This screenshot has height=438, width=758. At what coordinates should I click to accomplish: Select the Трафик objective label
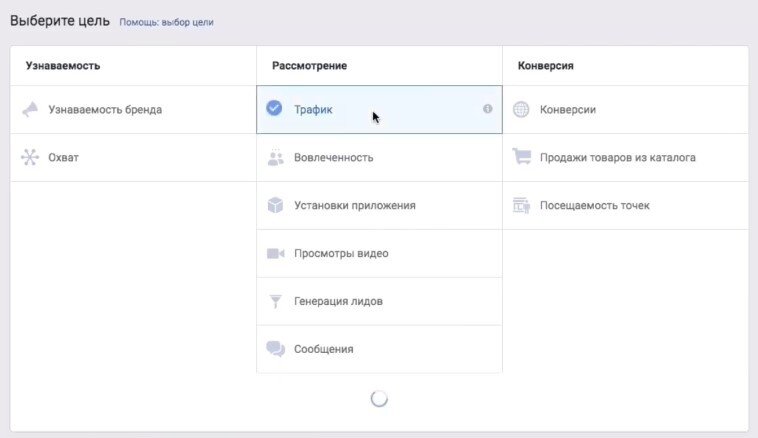click(313, 110)
